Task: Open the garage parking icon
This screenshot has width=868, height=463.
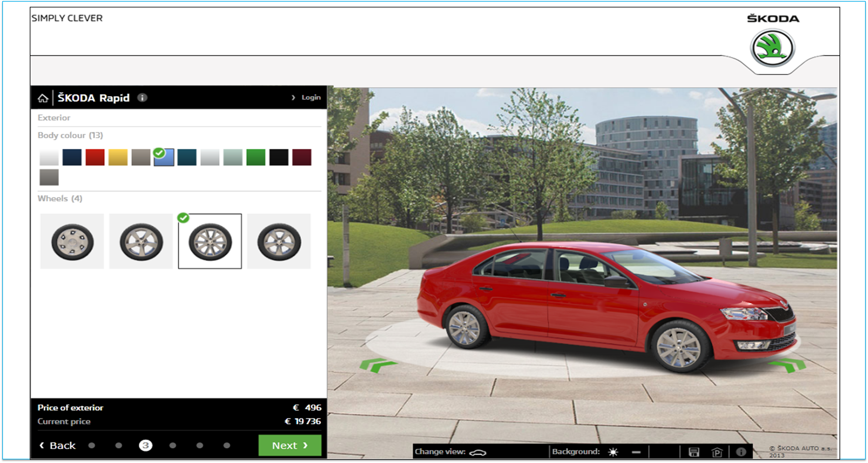Action: tap(717, 452)
